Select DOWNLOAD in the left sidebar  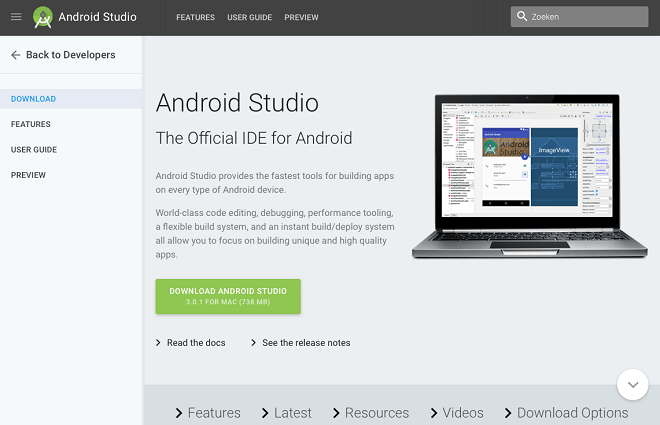71,99
